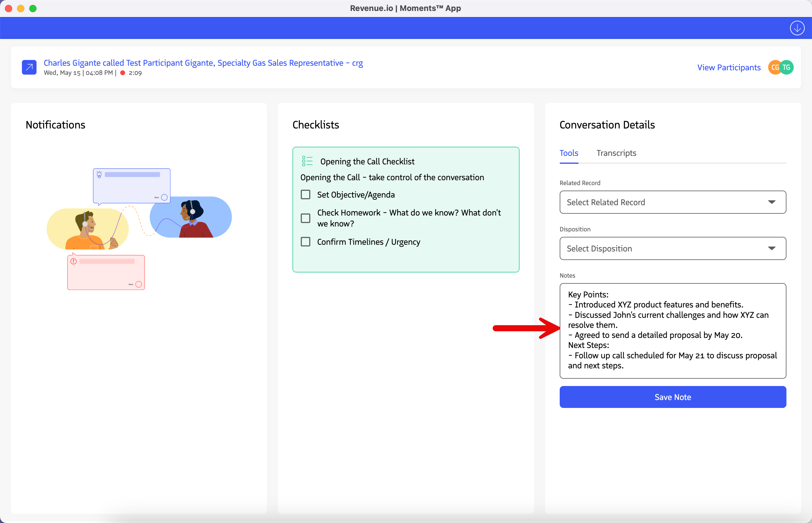
Task: Open the View Participants link
Action: tap(729, 67)
